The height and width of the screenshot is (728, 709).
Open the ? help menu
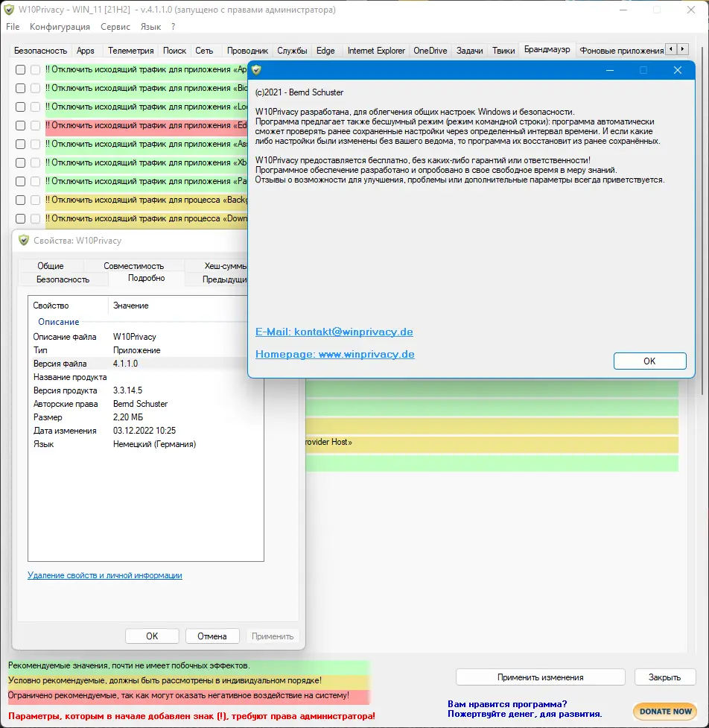[x=173, y=27]
